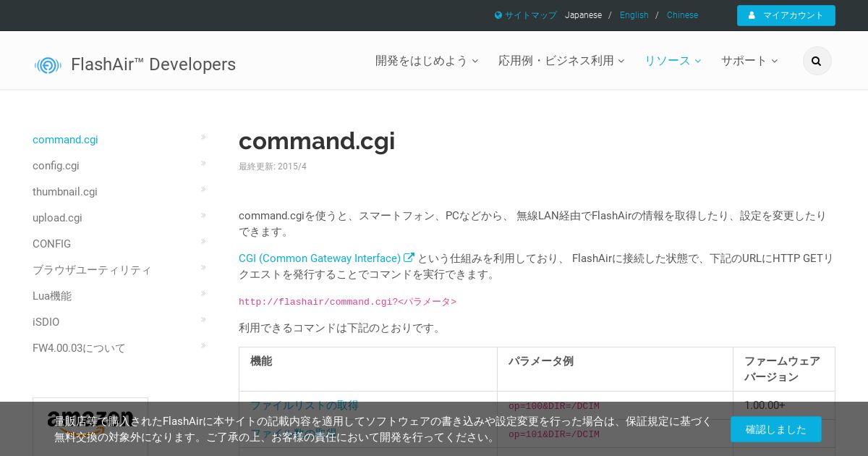Expand the 開発をはじめよう dropdown menu
The height and width of the screenshot is (456, 868).
[427, 61]
